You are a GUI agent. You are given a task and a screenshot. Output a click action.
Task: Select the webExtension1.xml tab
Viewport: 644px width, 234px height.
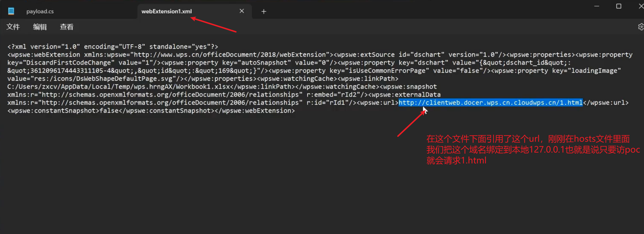[x=167, y=11]
